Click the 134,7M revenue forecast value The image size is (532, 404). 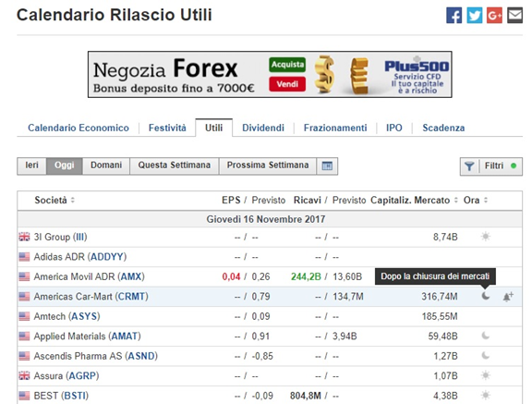tap(348, 297)
